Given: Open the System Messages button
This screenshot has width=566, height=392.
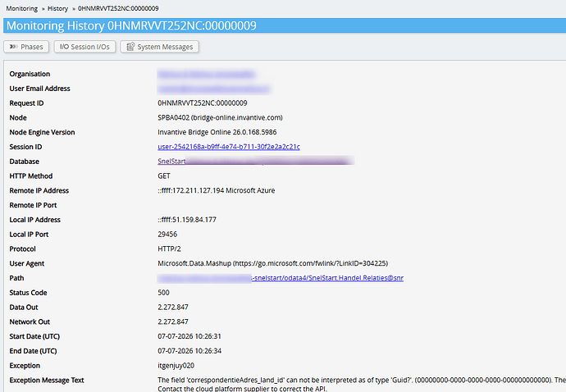Looking at the screenshot, I should (x=160, y=47).
